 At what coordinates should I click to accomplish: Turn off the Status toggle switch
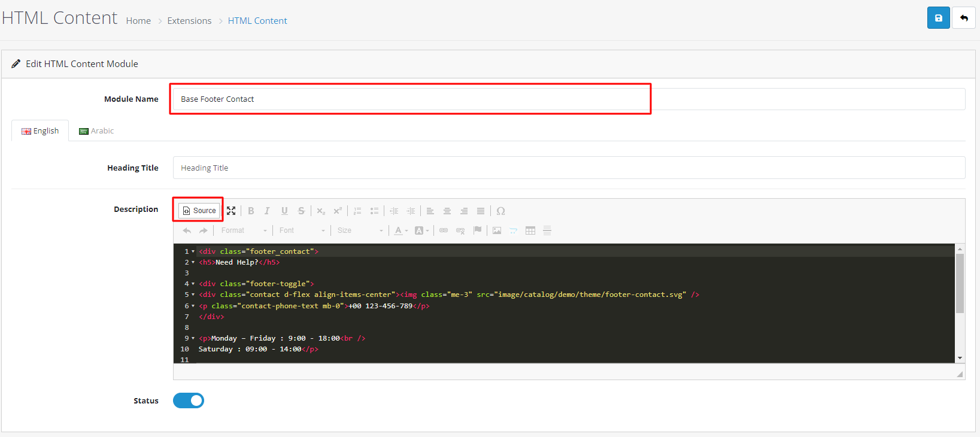[189, 400]
